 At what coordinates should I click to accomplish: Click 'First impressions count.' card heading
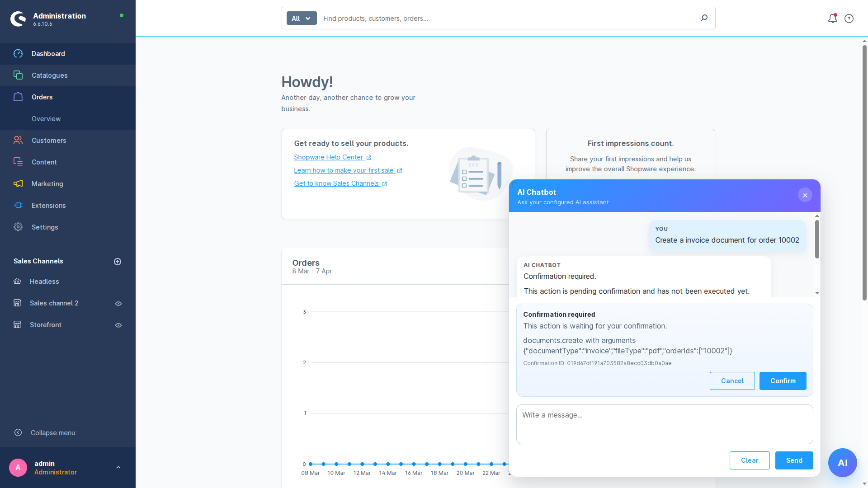pyautogui.click(x=630, y=144)
